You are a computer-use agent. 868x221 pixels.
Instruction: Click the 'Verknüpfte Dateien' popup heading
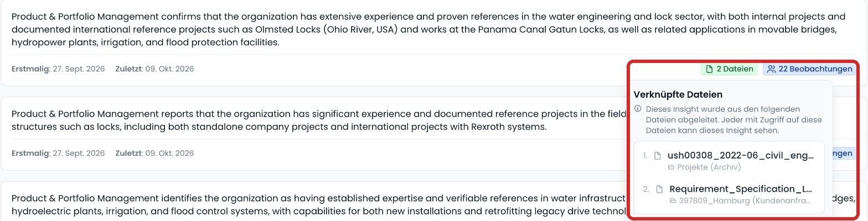678,94
